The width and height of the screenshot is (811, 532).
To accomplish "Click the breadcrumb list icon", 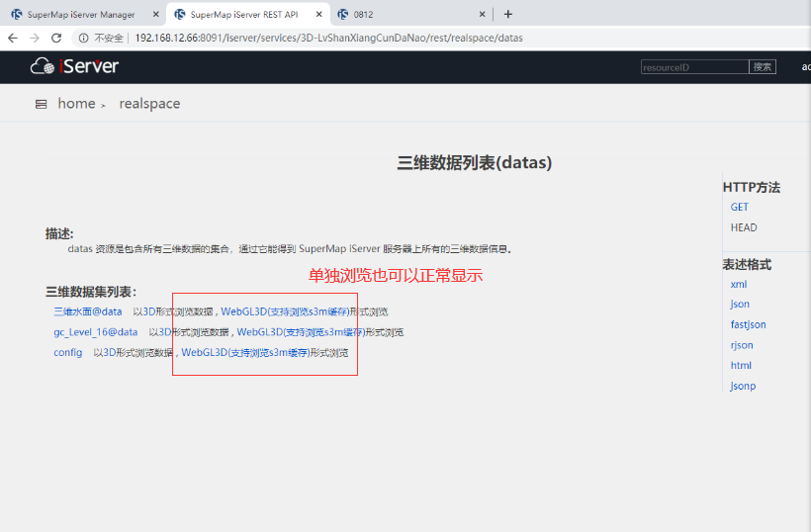I will (41, 105).
